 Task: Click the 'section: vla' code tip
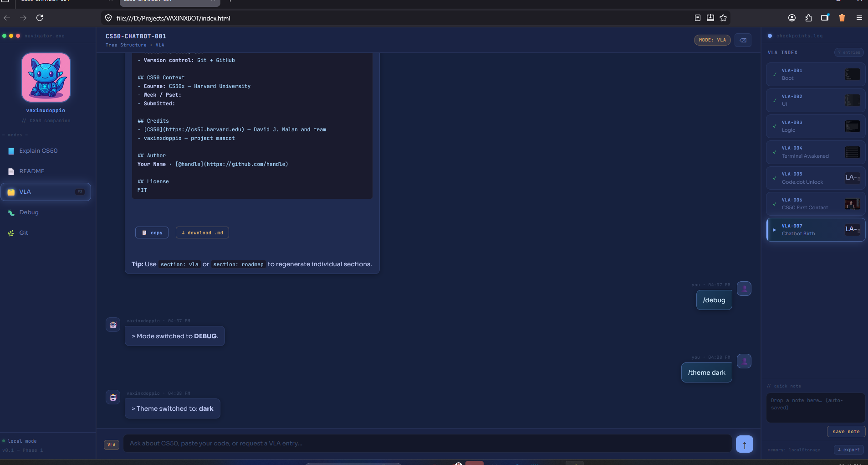point(179,264)
